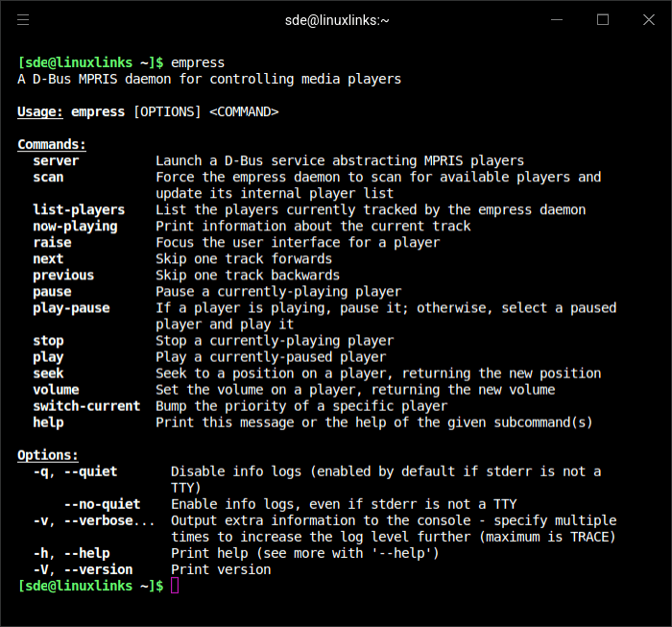
Task: Click the 'scan' command name
Action: coord(48,177)
